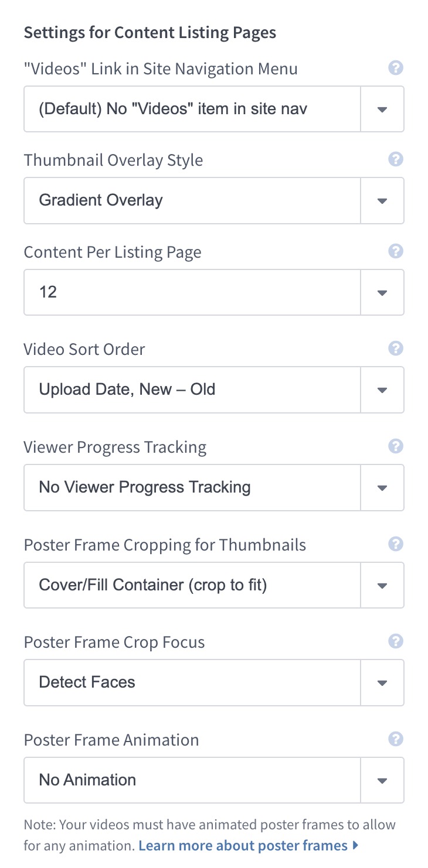Click the help icon for Poster Frame Cropping
The width and height of the screenshot is (428, 868).
(x=396, y=544)
